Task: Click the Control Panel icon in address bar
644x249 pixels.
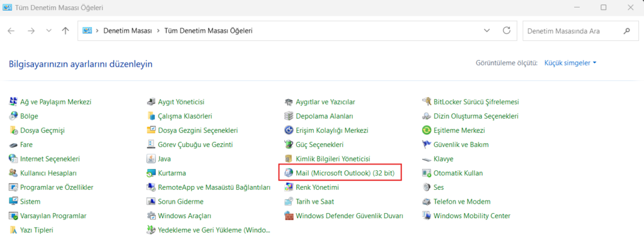Action: 87,31
